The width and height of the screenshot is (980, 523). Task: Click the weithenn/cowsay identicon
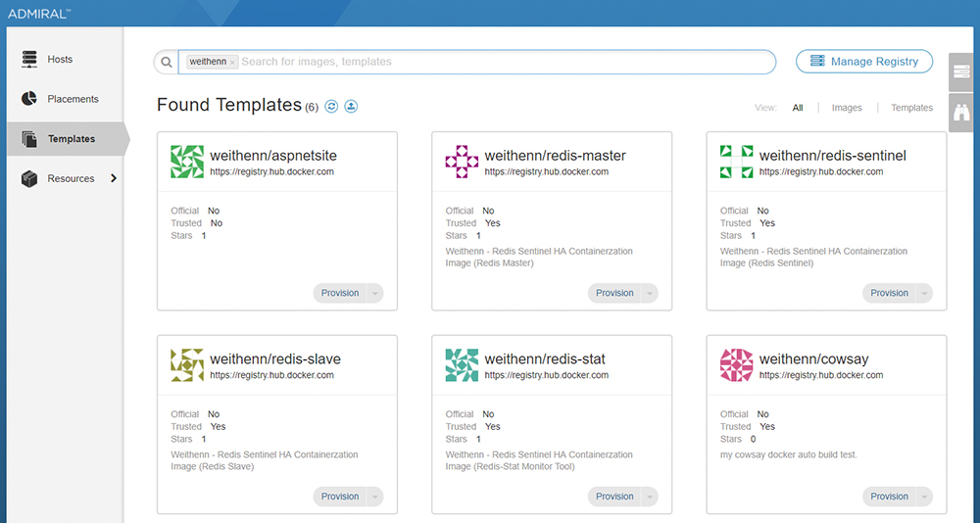(736, 365)
